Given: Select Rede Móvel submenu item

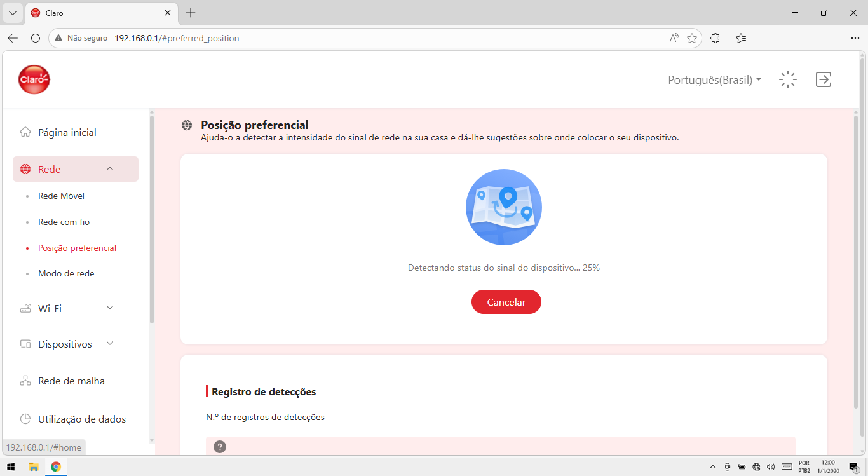Looking at the screenshot, I should pyautogui.click(x=61, y=196).
